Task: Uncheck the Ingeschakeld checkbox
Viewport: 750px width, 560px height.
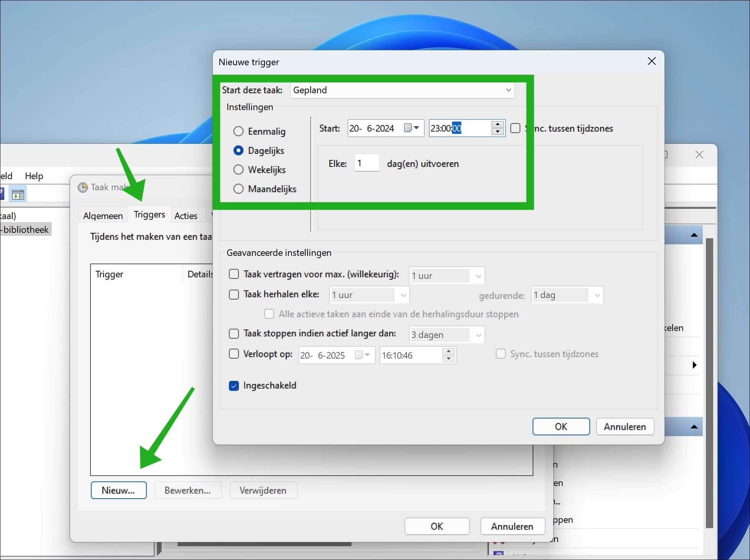Action: 234,386
